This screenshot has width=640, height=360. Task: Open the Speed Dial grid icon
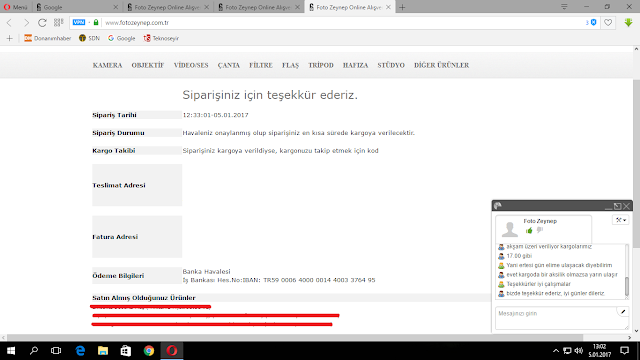coord(58,22)
